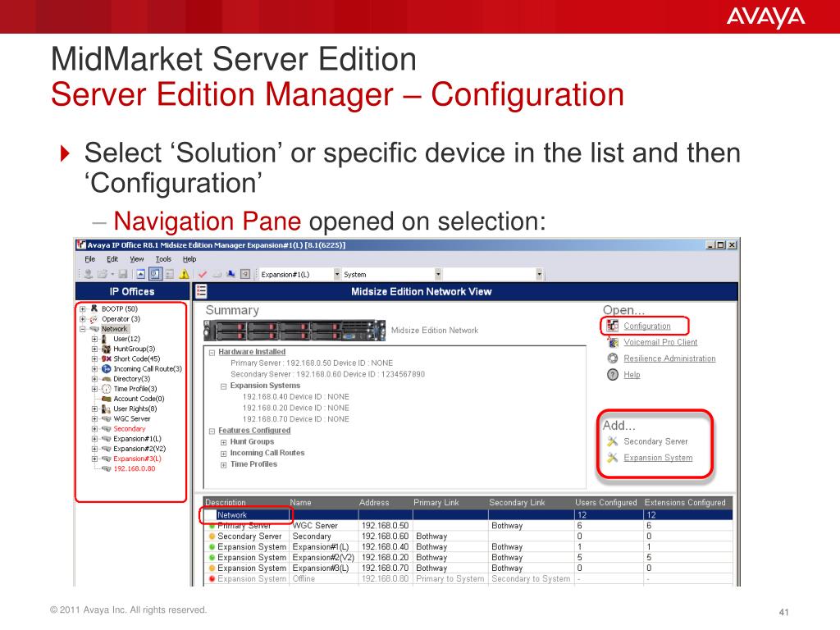Open the empty third toolbar dropdown
Image resolution: width=840 pixels, height=630 pixels.
539,274
